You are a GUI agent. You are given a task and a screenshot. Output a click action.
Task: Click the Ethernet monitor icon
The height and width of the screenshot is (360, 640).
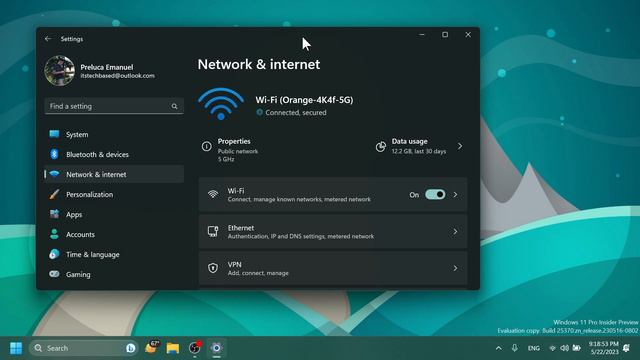(x=213, y=231)
